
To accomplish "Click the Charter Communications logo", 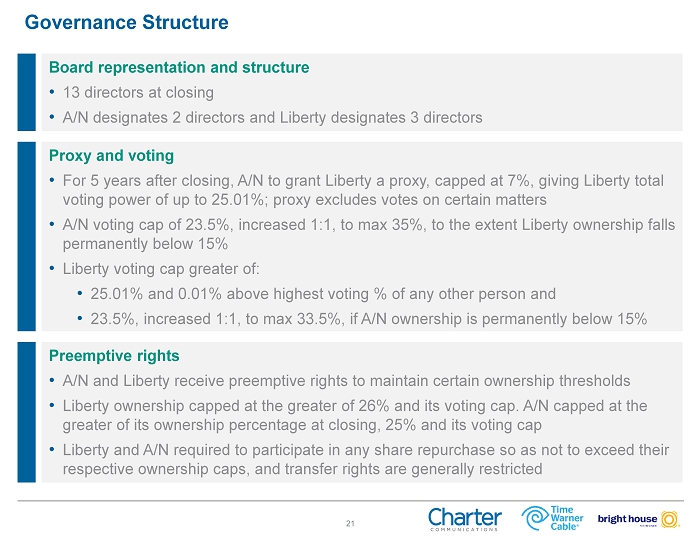I will [x=464, y=519].
